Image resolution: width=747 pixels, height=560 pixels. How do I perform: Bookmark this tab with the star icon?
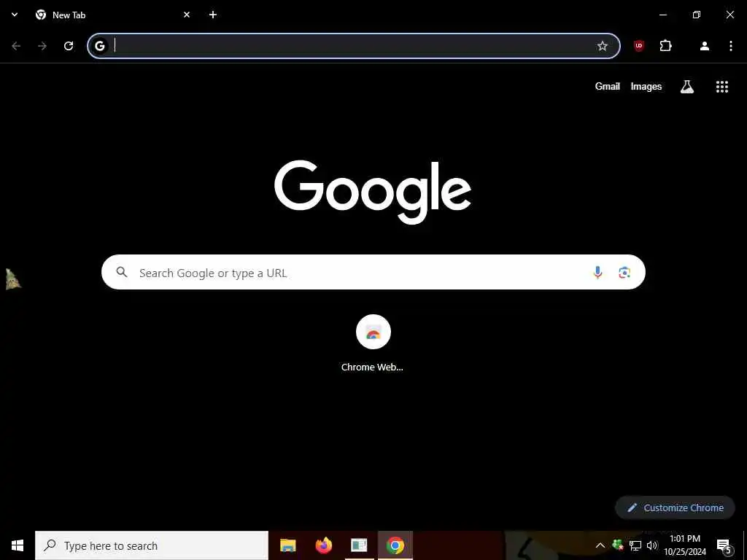click(602, 46)
